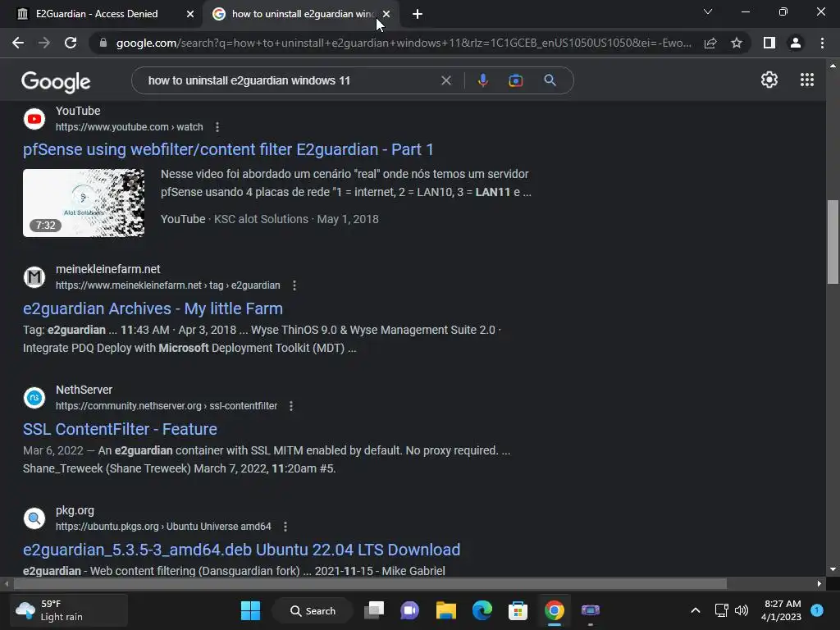Go back to the previous page
840x630 pixels.
pos(18,43)
